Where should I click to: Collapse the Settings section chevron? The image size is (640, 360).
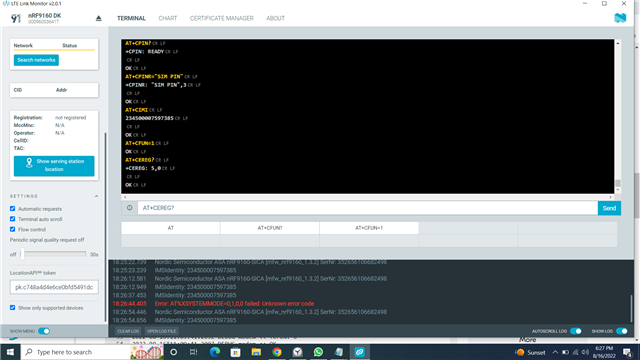click(96, 196)
